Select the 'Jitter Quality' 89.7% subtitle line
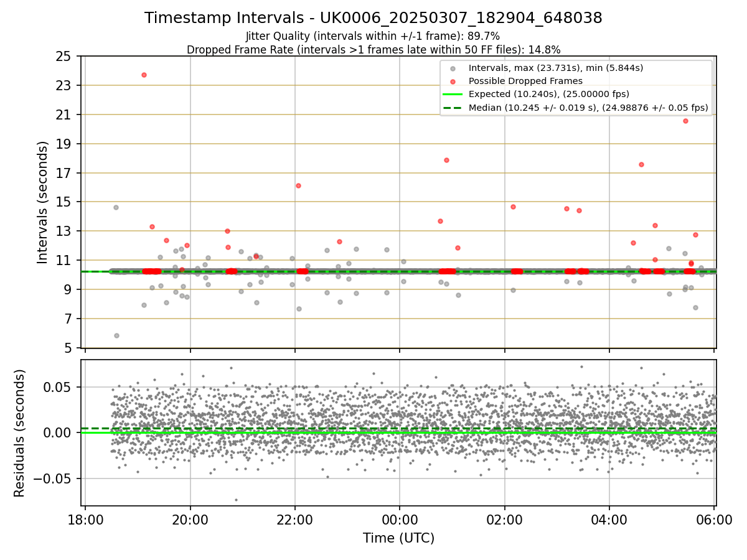 (373, 36)
